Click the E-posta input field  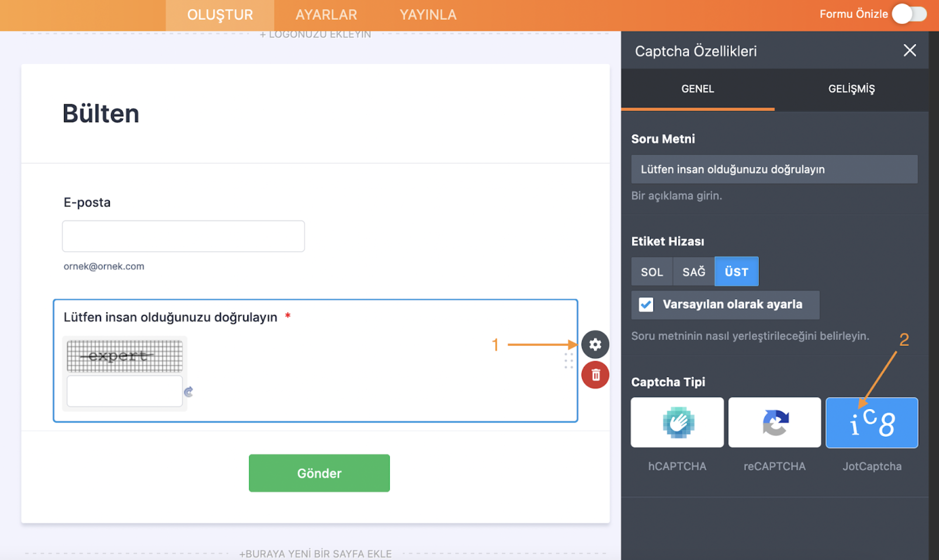click(x=183, y=236)
